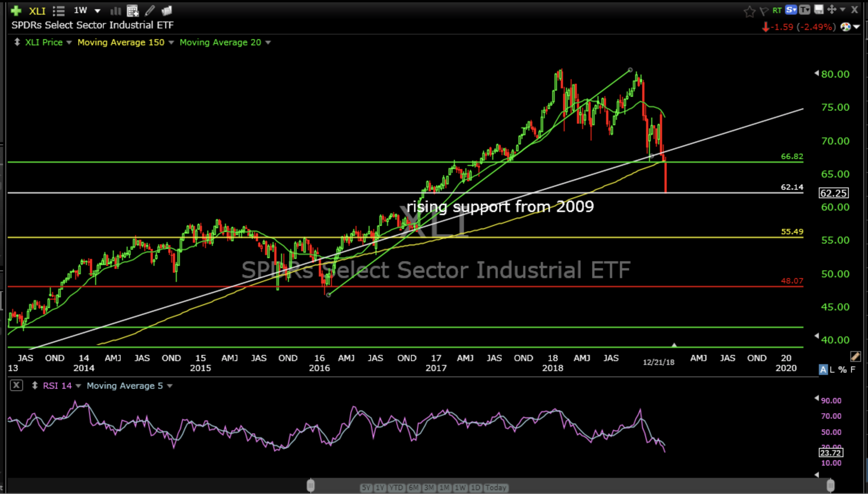868x494 pixels.
Task: Open the symbol list icon next to XLI
Action: click(x=58, y=11)
